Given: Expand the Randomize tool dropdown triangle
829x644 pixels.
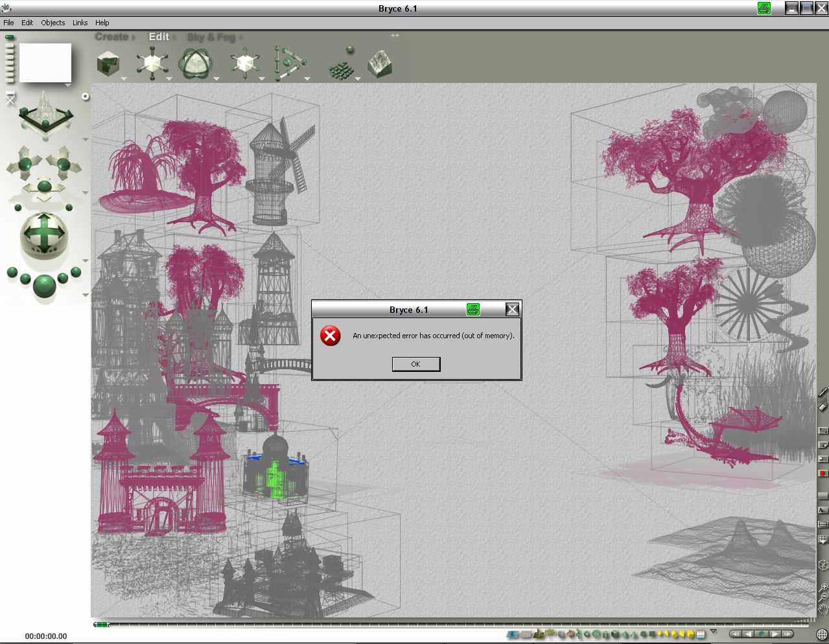Looking at the screenshot, I should tap(358, 78).
